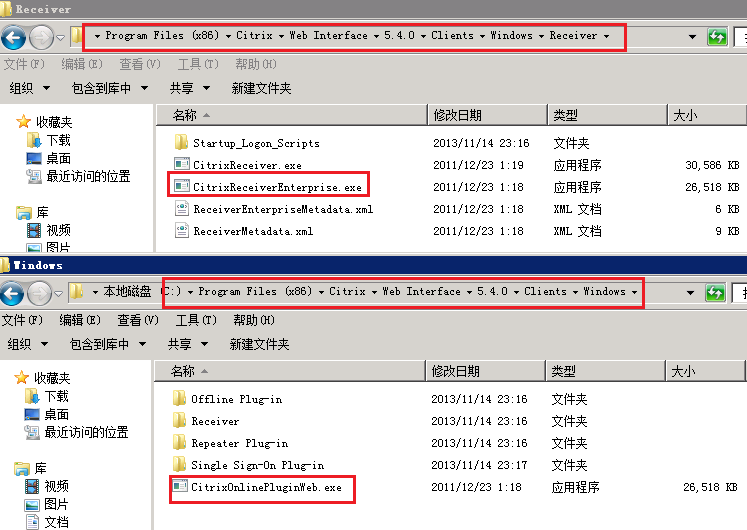
Task: Click the Offline Plug-in folder icon
Action: click(179, 398)
